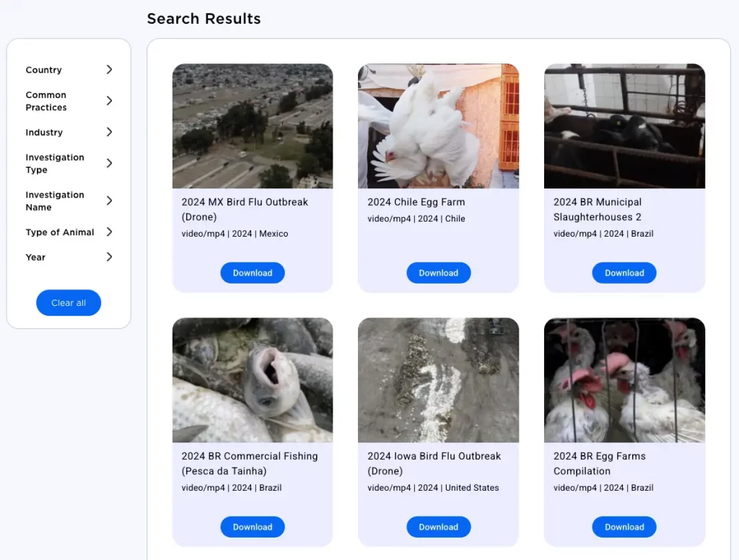
Task: Download 2024 BR Municipal Slaughterhouses 2
Action: pyautogui.click(x=624, y=273)
